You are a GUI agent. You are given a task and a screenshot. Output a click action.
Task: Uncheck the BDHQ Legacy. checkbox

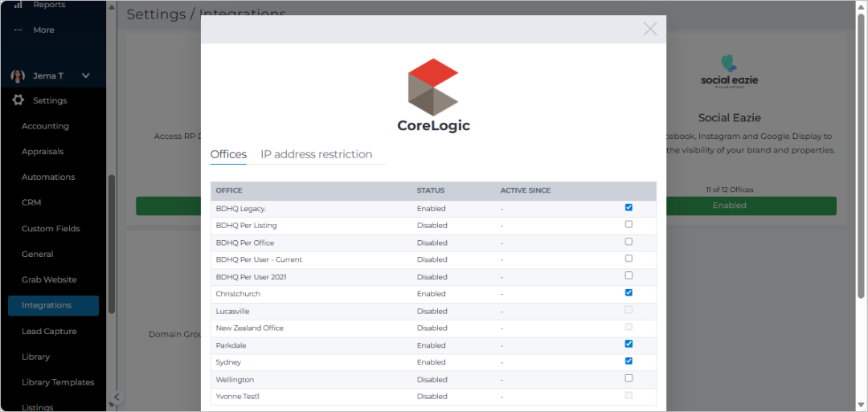pyautogui.click(x=628, y=207)
